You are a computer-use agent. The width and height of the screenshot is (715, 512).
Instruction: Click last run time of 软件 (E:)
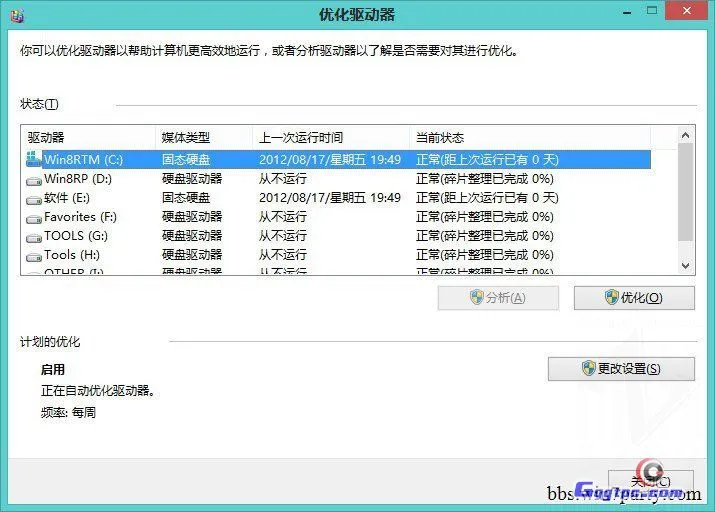[330, 198]
